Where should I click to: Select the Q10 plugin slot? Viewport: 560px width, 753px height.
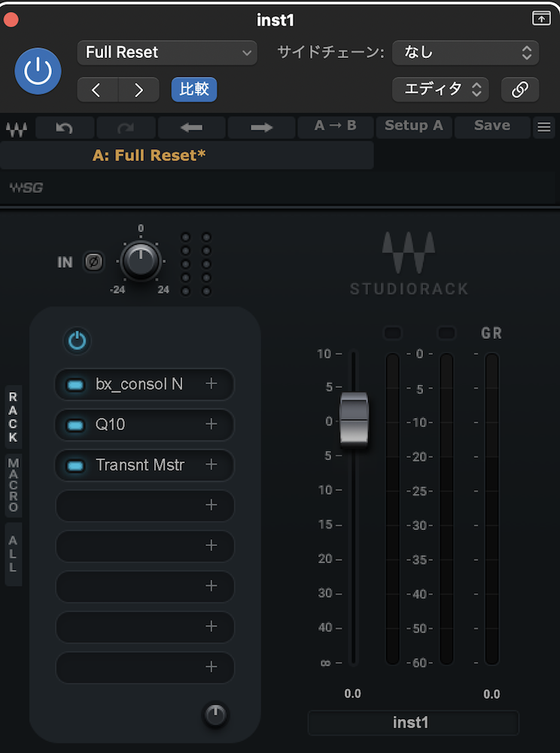[145, 425]
